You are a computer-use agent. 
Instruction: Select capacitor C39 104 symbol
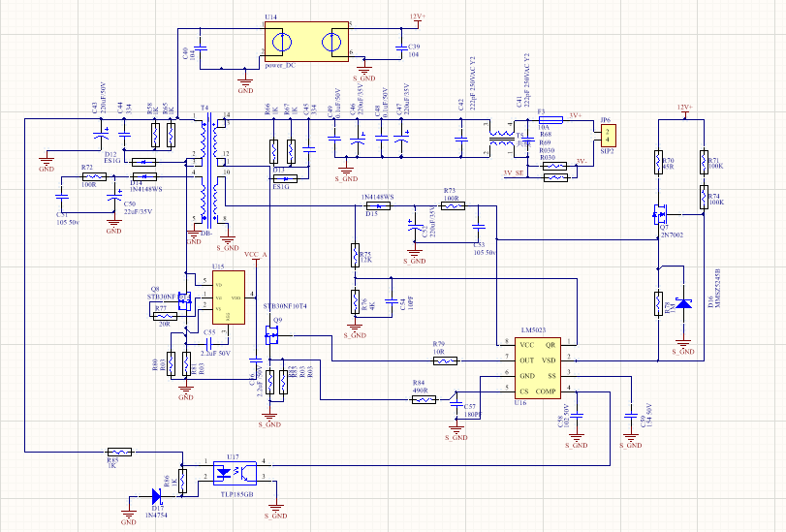(x=401, y=48)
